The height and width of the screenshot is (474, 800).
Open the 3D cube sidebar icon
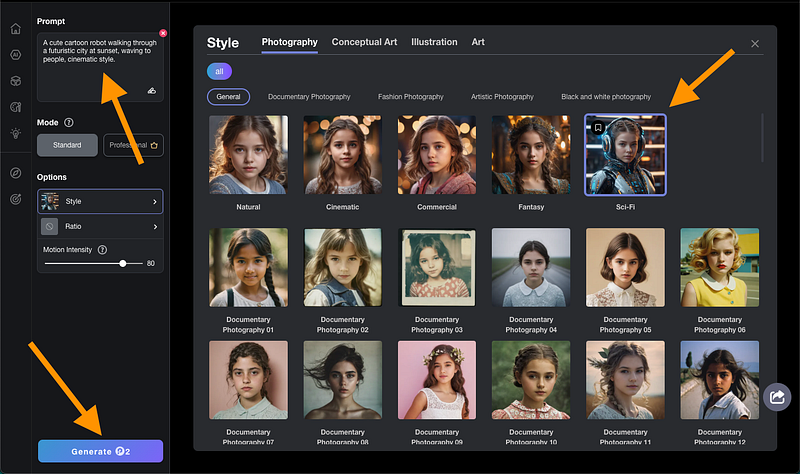click(15, 81)
